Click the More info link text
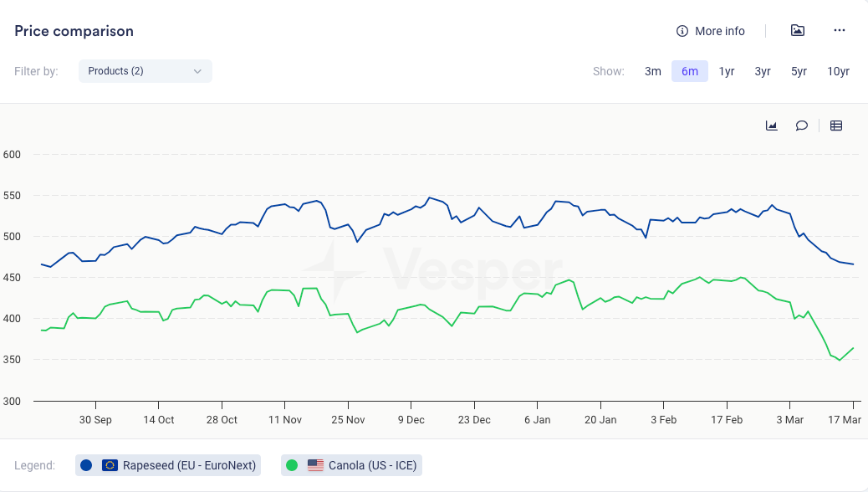This screenshot has width=868, height=492. click(719, 31)
